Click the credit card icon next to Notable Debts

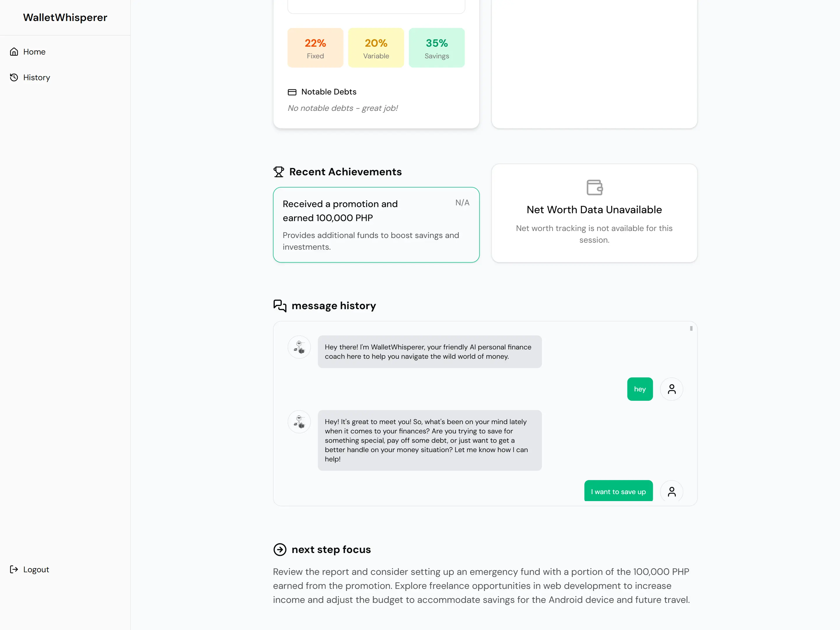click(292, 92)
